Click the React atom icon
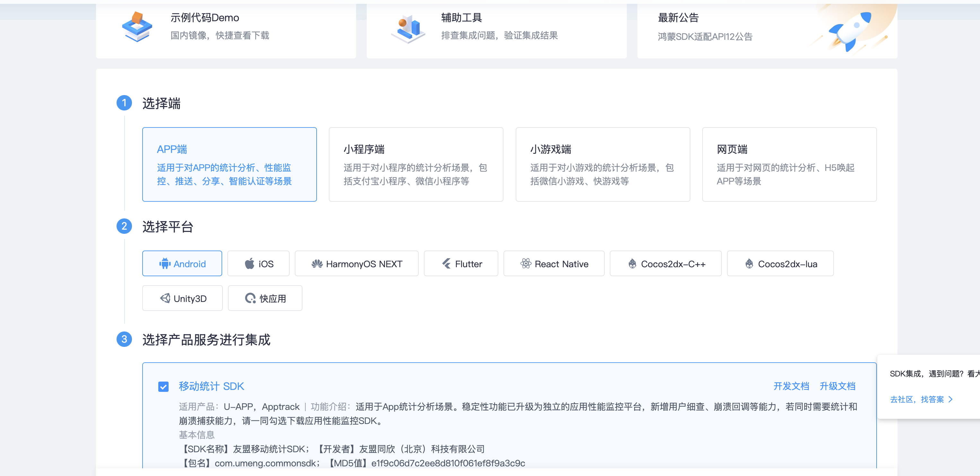 [526, 264]
